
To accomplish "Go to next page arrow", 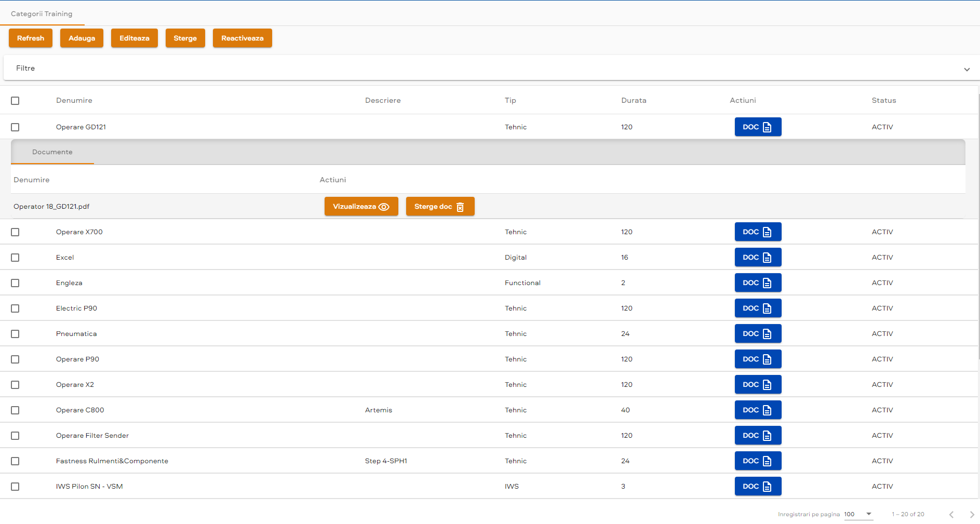I will tap(972, 515).
